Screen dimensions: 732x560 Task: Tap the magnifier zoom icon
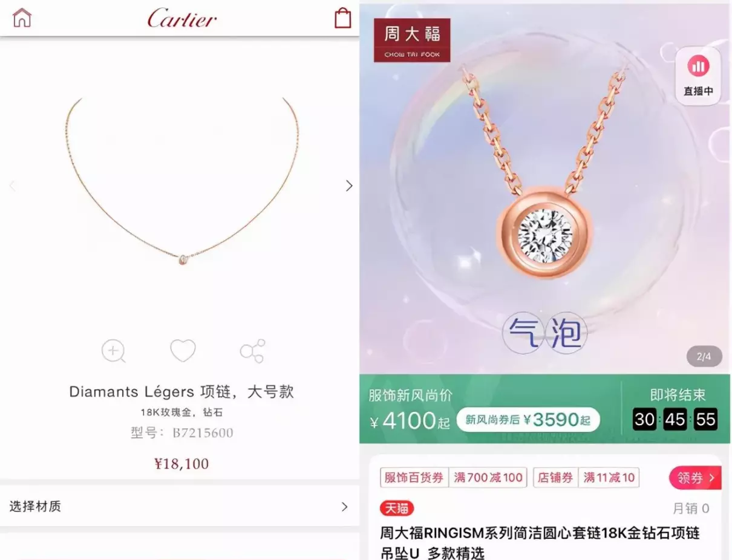(113, 351)
